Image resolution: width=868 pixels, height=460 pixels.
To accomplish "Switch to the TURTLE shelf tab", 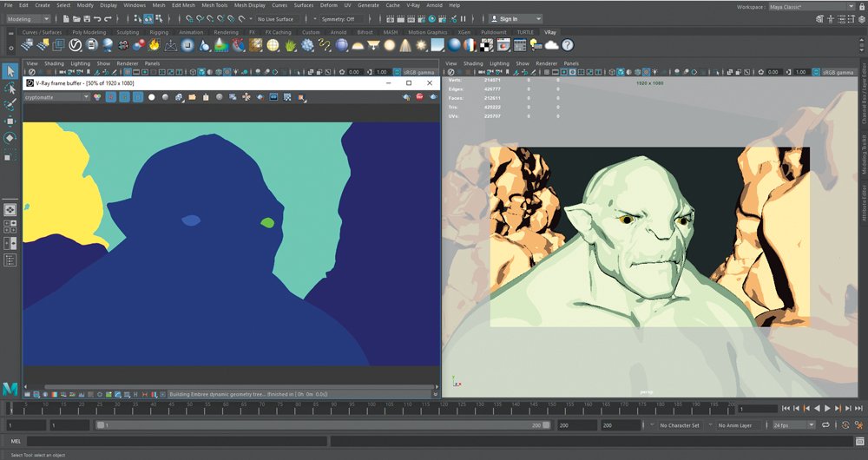I will (x=525, y=32).
